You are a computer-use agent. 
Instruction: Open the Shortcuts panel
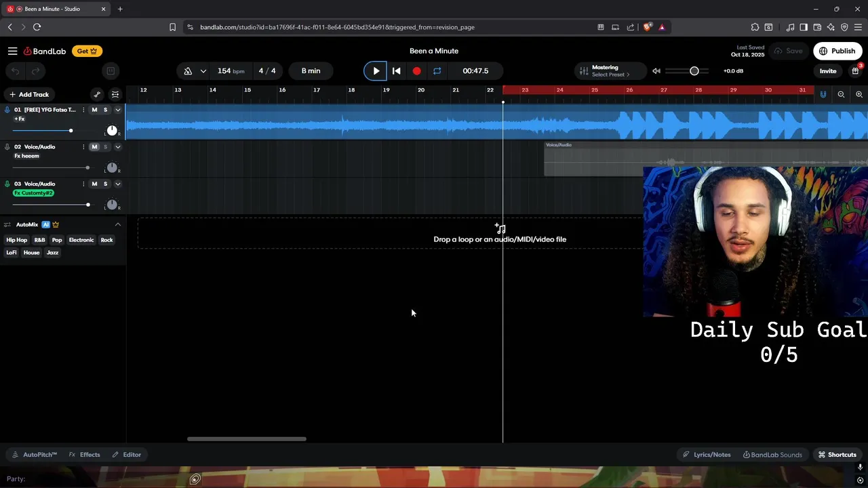tap(837, 455)
